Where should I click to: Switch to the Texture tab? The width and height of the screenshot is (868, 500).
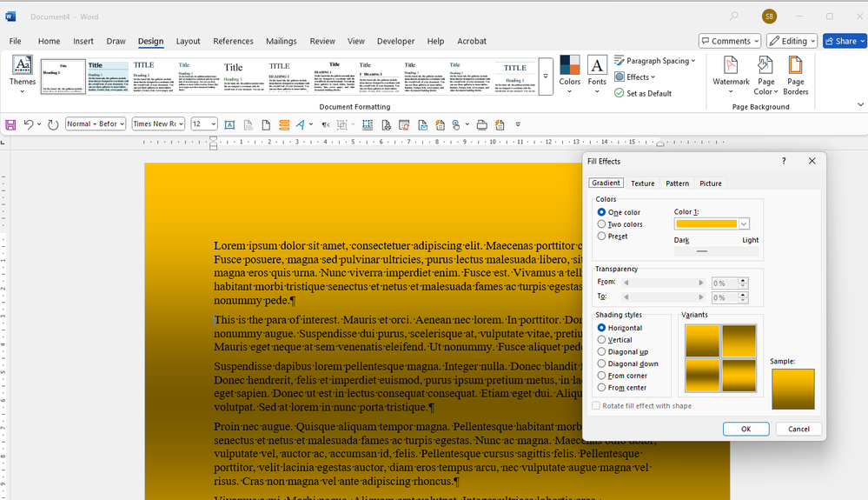coord(643,183)
